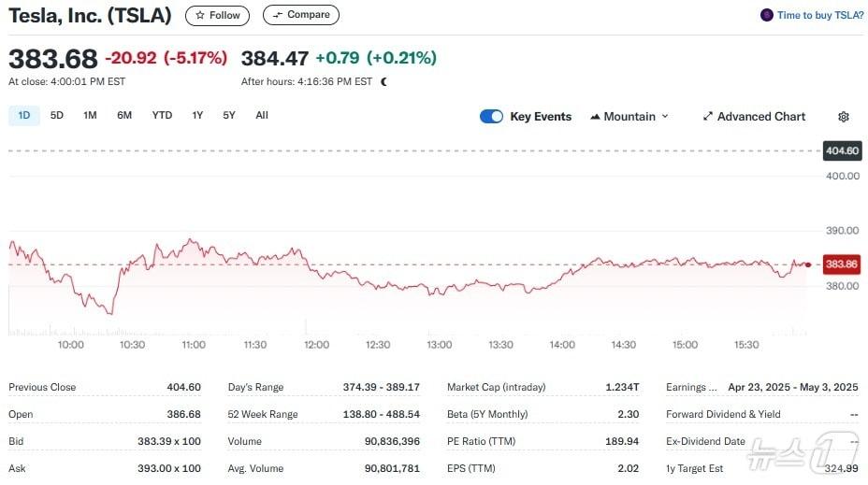Image resolution: width=868 pixels, height=485 pixels.
Task: Switch to the 5D range tab
Action: coord(57,116)
